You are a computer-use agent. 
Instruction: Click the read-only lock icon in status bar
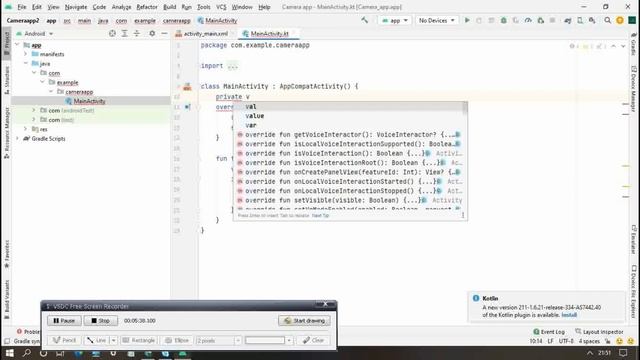[608, 341]
